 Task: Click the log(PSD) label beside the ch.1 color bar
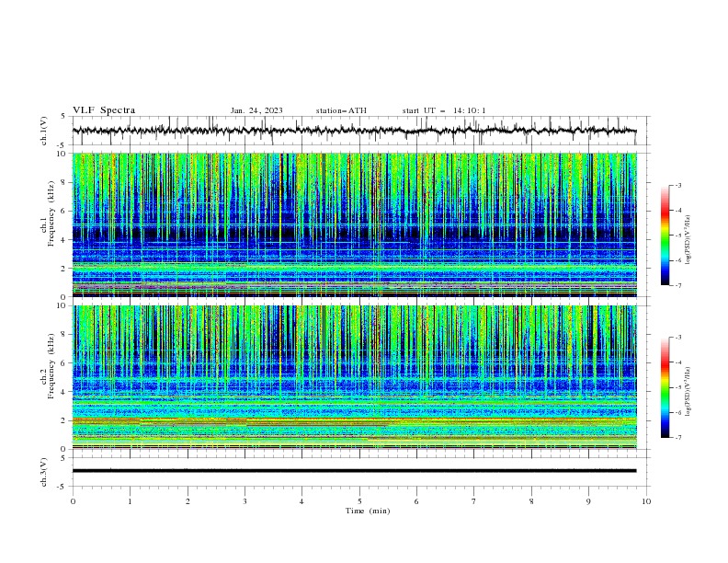[688, 240]
